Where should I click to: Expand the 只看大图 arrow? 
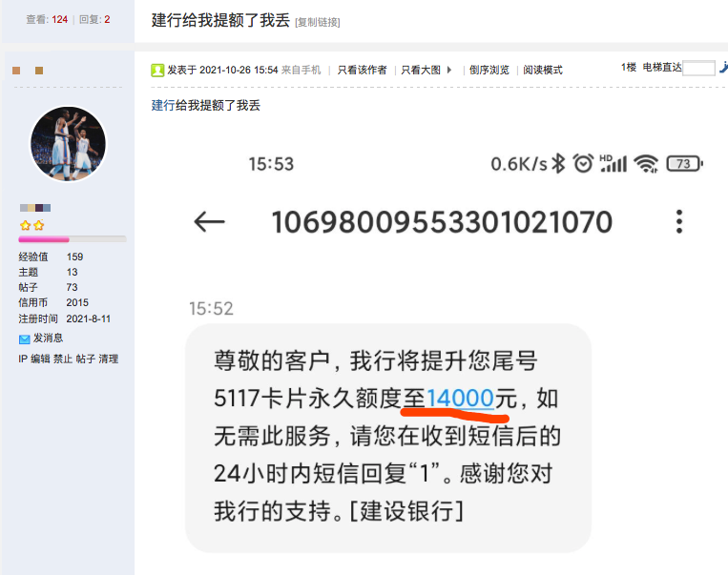449,70
